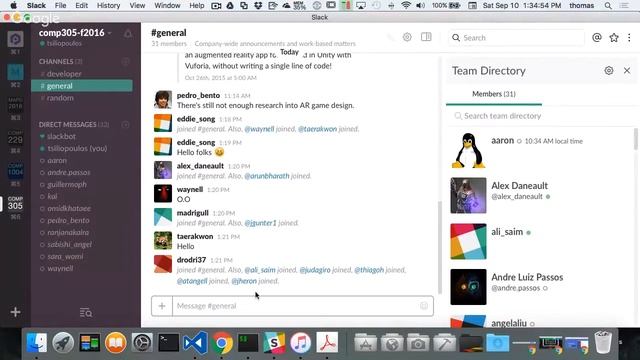
Task: Open the Window menu
Action: click(167, 6)
